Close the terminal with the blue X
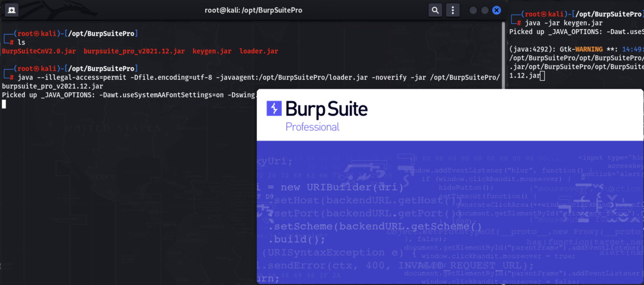Viewport: 644px width, 285px height. [x=497, y=10]
